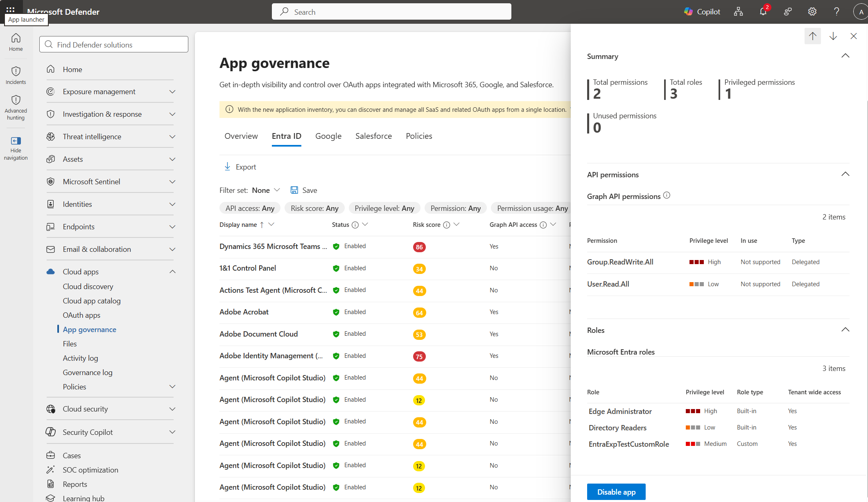
Task: Open the App launcher grid icon
Action: (10, 9)
